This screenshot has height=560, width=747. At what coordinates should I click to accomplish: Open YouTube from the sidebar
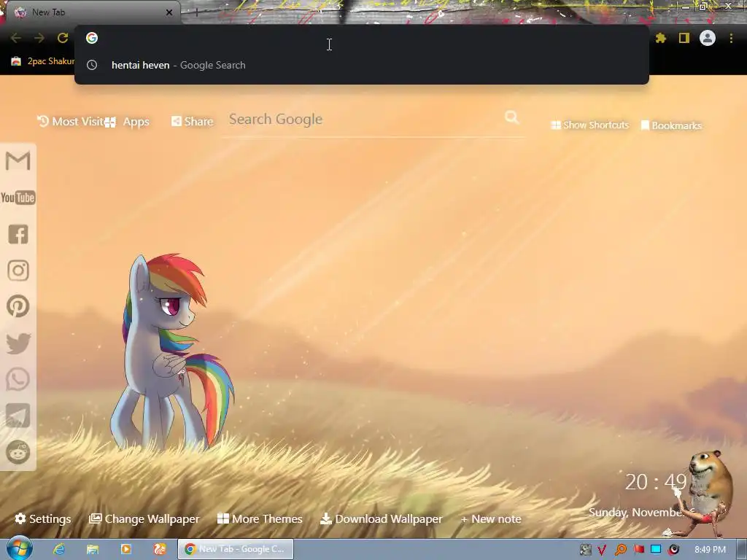click(18, 198)
